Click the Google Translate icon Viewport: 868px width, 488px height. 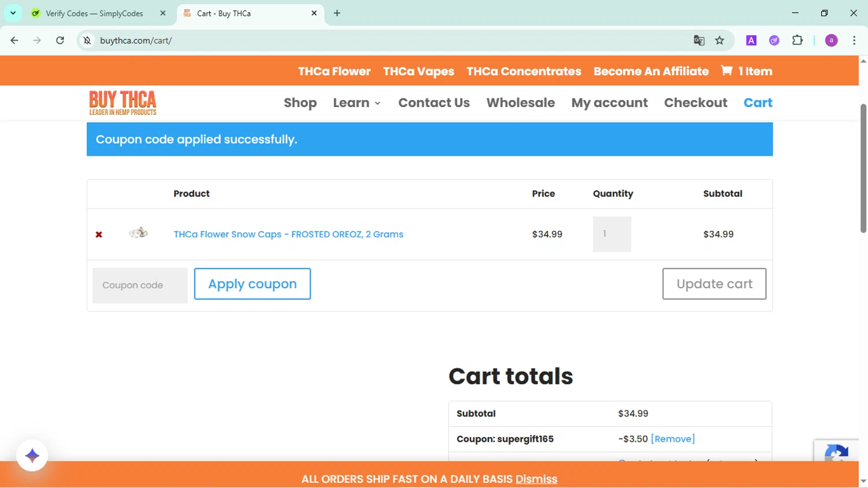699,41
